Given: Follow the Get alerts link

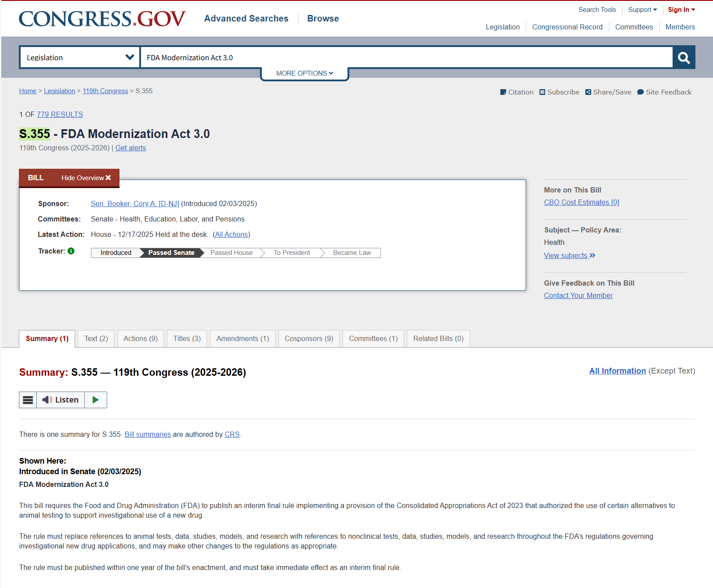Looking at the screenshot, I should click(130, 148).
